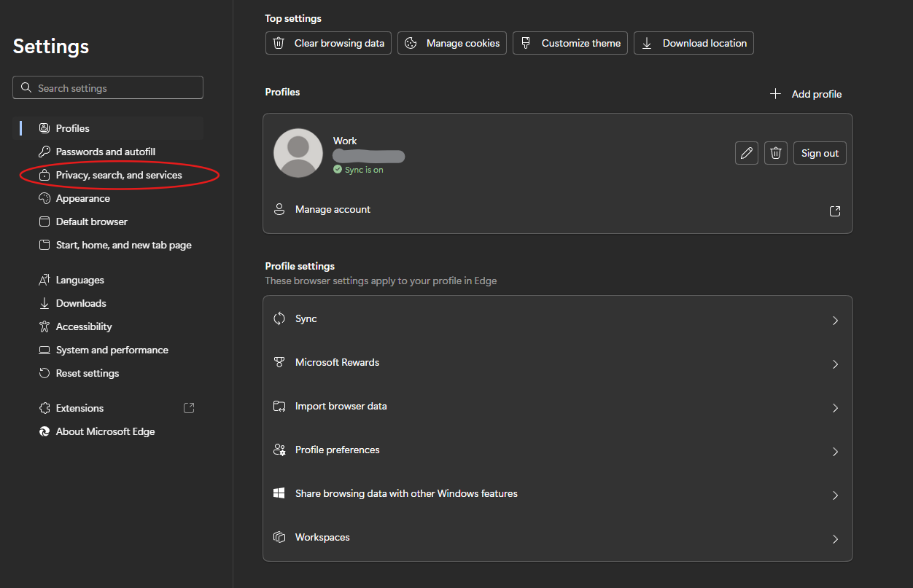Click the Import browser data label
Screen dimensions: 913x588
click(x=341, y=406)
